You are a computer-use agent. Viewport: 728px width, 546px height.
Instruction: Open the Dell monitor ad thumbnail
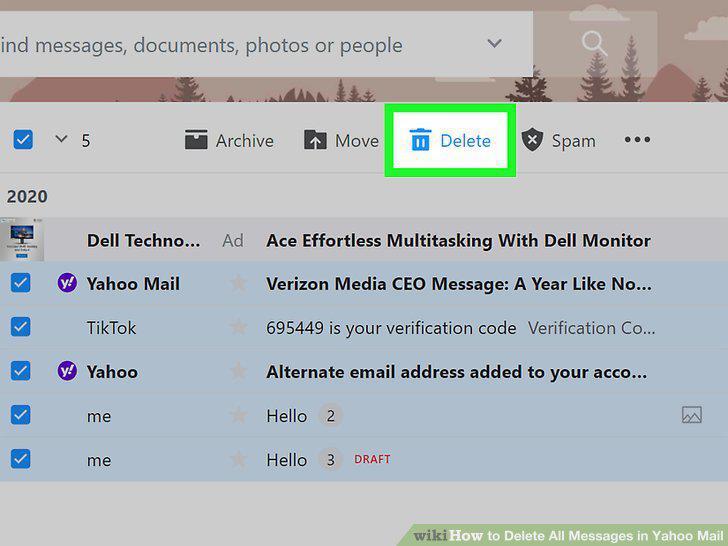(x=22, y=240)
